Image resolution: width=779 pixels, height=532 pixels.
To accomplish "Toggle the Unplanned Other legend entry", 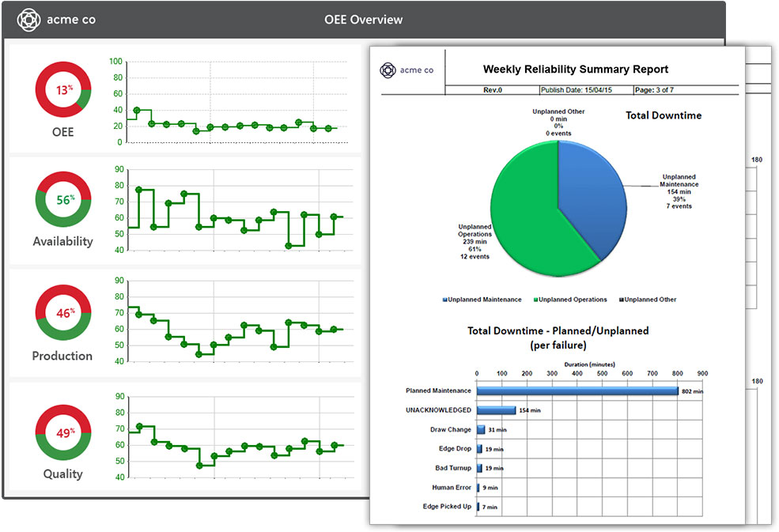I will coord(648,300).
